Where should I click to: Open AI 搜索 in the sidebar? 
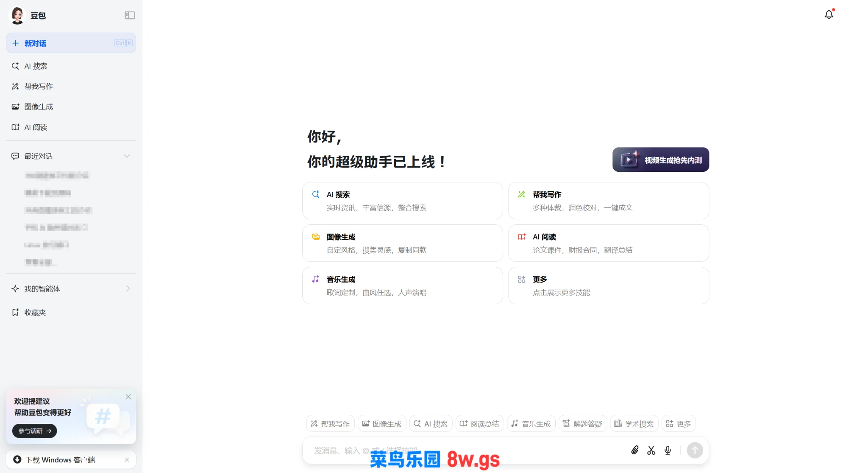click(71, 66)
